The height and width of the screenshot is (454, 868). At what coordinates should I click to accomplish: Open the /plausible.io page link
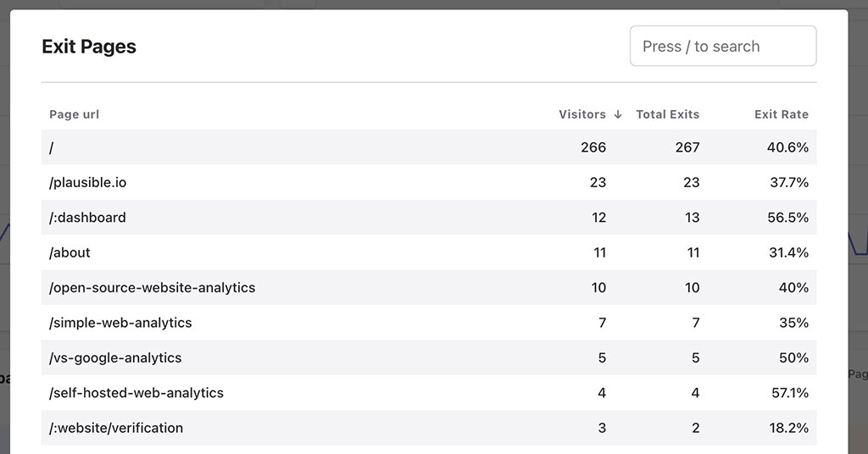(87, 182)
